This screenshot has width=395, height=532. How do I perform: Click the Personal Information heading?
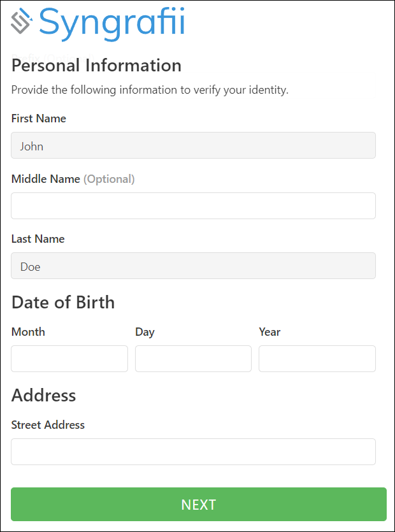pyautogui.click(x=96, y=66)
